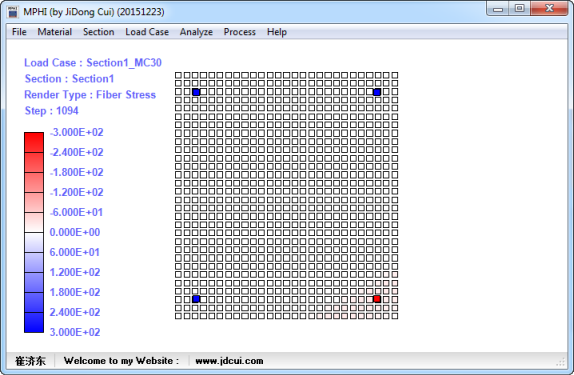Open the Process menu
This screenshot has width=574, height=375.
tap(239, 32)
